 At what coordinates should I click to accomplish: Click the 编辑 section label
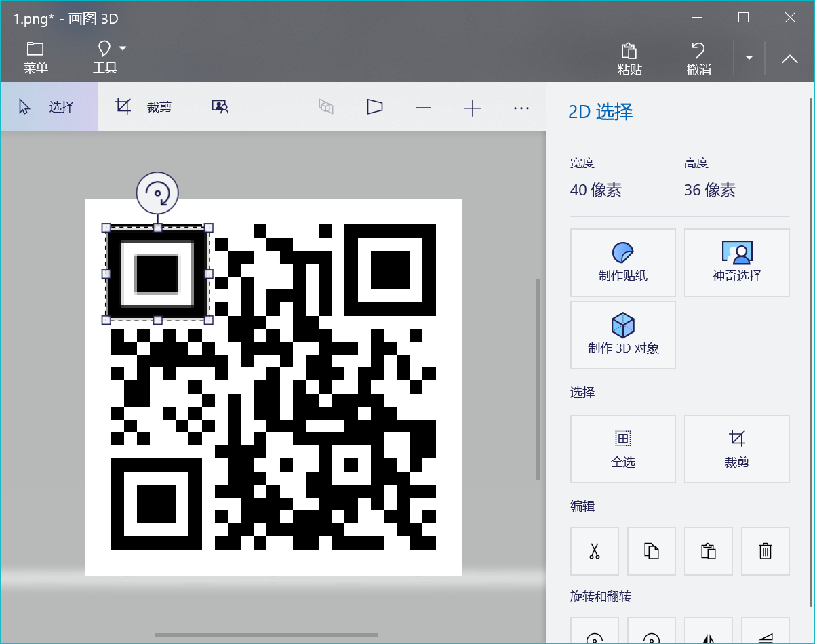pos(582,506)
